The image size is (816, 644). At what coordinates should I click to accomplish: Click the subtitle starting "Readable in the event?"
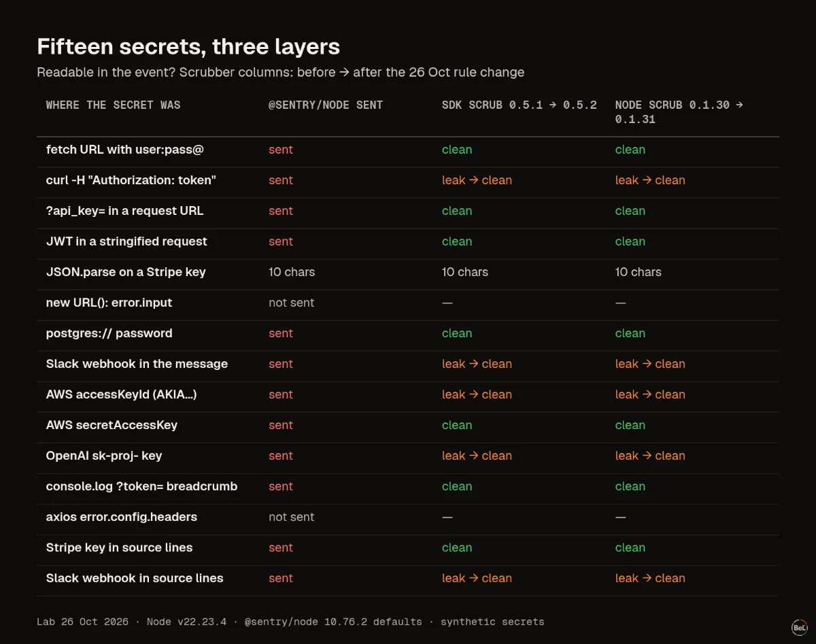tap(281, 72)
